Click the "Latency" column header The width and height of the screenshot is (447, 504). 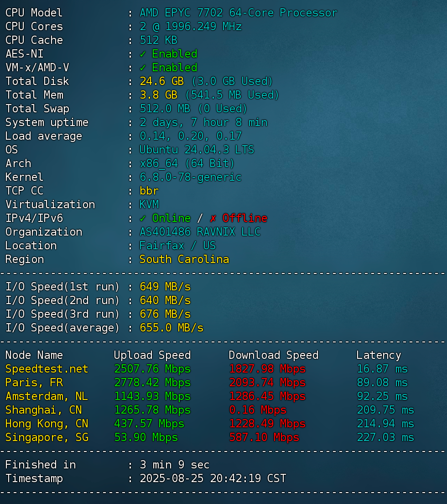coord(379,356)
